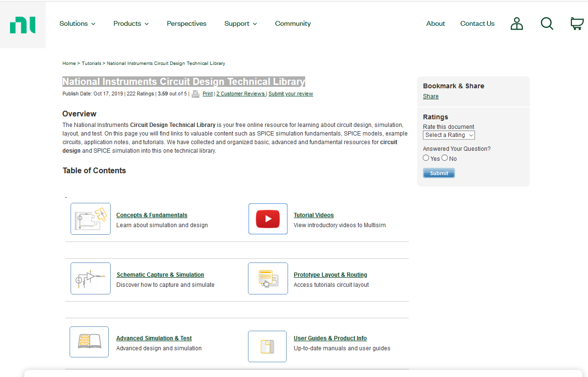The width and height of the screenshot is (588, 377).
Task: Open Concepts & Fundamentals link
Action: pyautogui.click(x=152, y=215)
